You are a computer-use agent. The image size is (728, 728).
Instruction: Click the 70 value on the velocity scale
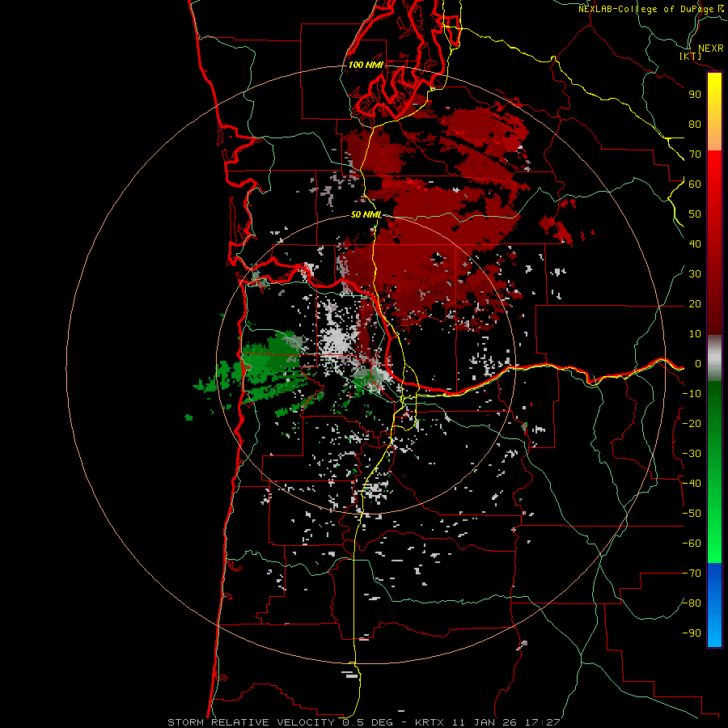(x=695, y=154)
